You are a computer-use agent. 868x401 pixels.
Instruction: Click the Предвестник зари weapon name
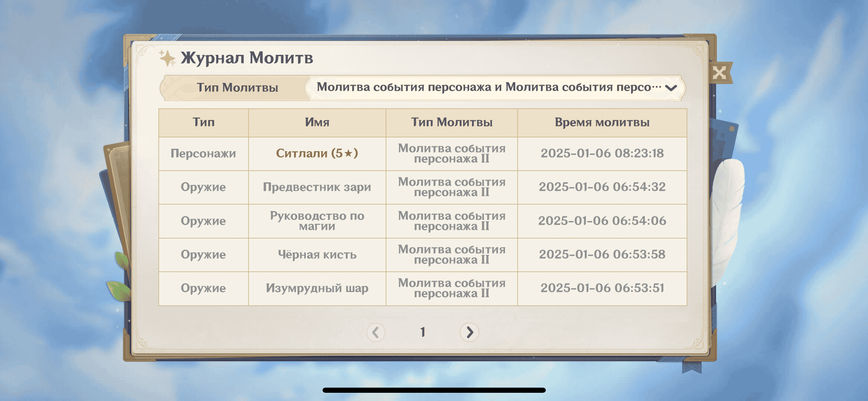pyautogui.click(x=317, y=187)
